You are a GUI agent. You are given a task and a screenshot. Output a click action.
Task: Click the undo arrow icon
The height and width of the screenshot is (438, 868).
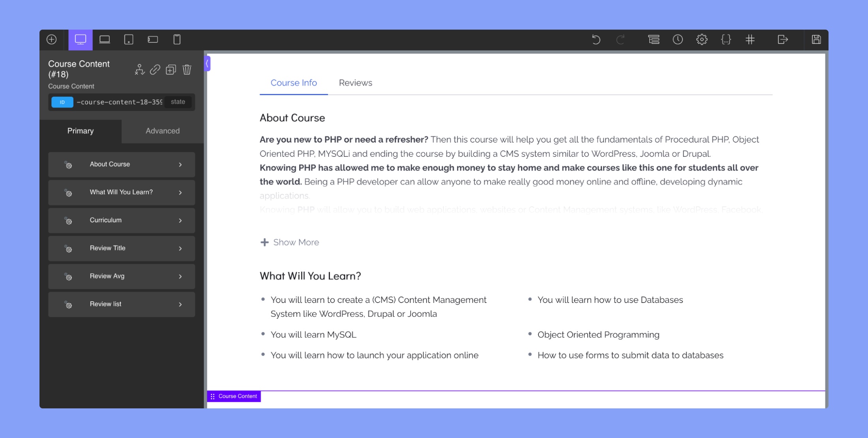coord(596,39)
